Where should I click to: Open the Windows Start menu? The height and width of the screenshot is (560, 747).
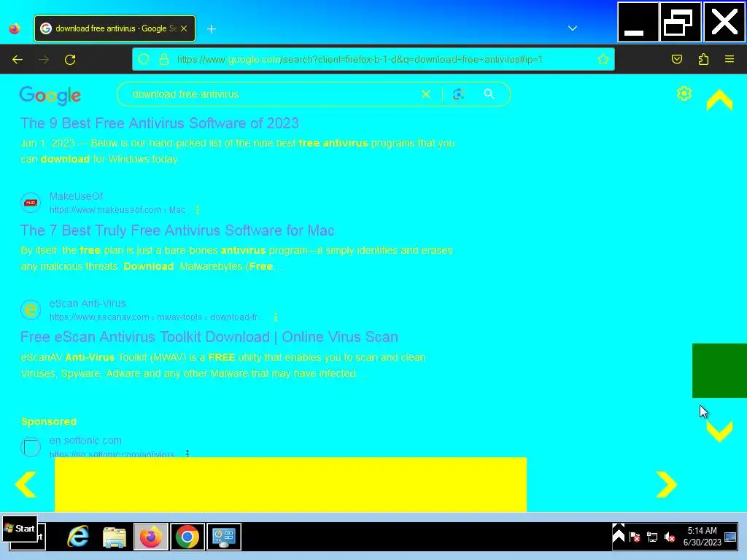tap(20, 529)
